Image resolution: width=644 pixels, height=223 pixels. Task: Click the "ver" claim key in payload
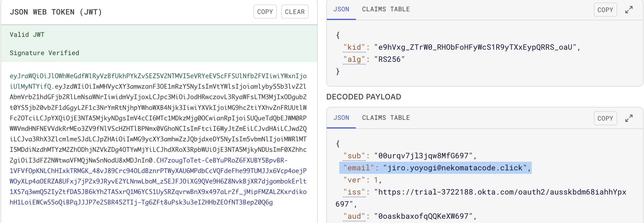(354, 180)
